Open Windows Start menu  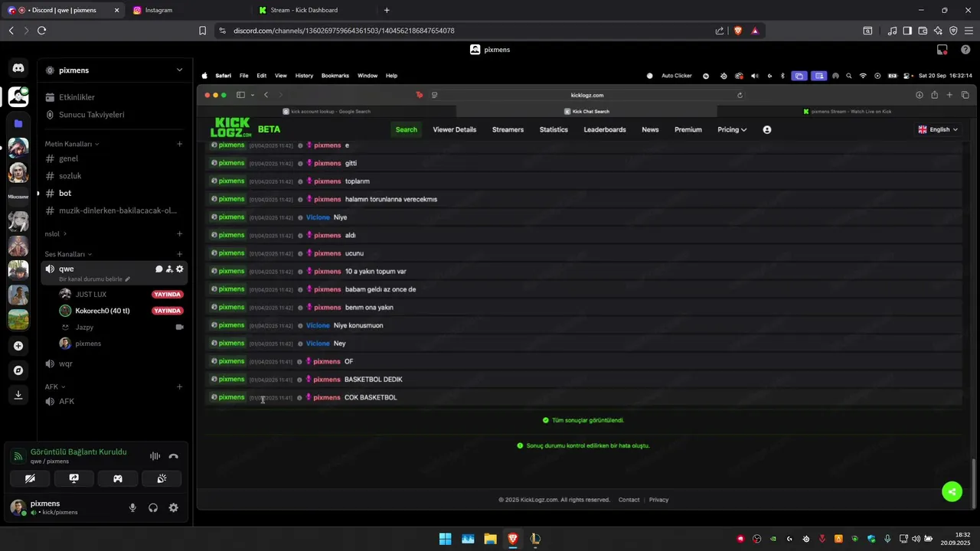pos(445,539)
